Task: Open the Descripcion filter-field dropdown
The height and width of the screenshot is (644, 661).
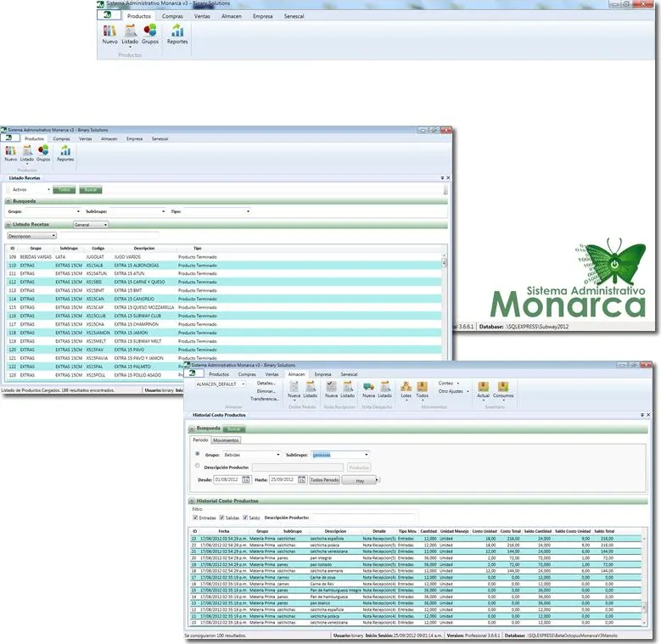Action: (x=31, y=236)
